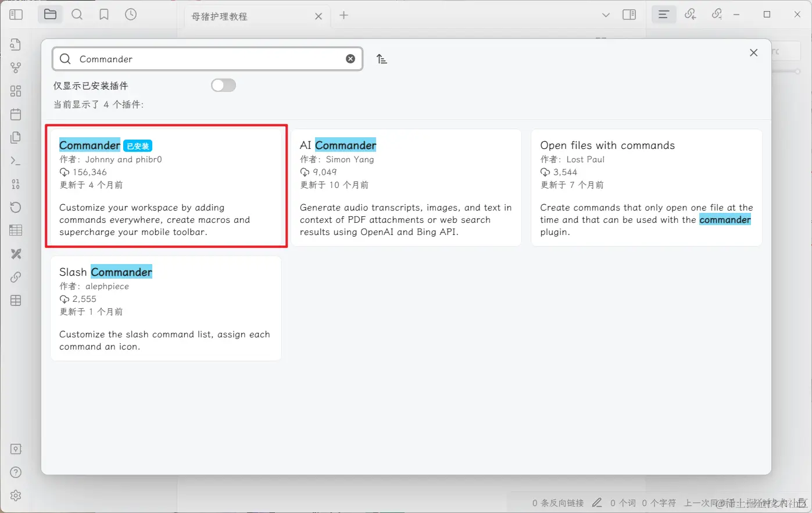Open command palette ribbon icon
812x513 pixels.
point(16,161)
